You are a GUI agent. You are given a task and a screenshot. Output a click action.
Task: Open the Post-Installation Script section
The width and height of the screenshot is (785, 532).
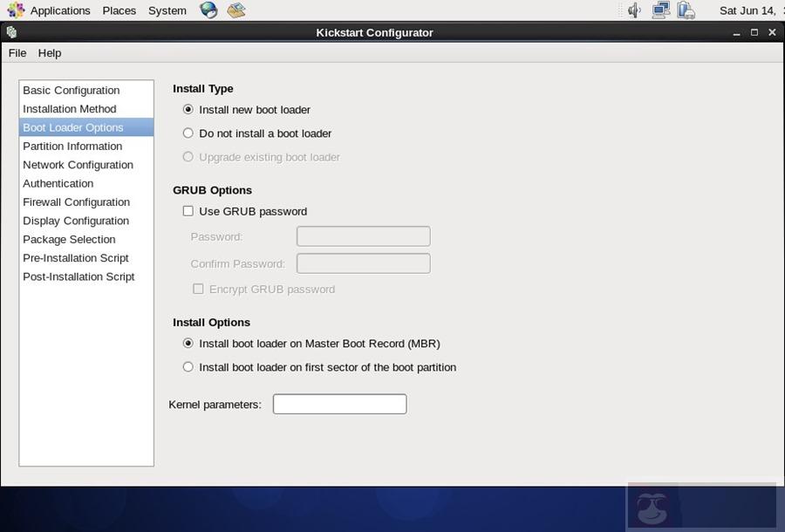coord(78,276)
